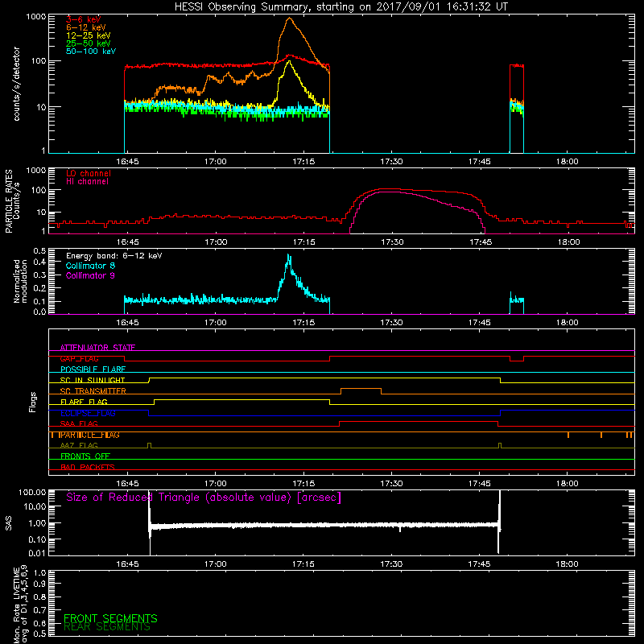Click the 17:30 tick label under counts plot

point(391,162)
